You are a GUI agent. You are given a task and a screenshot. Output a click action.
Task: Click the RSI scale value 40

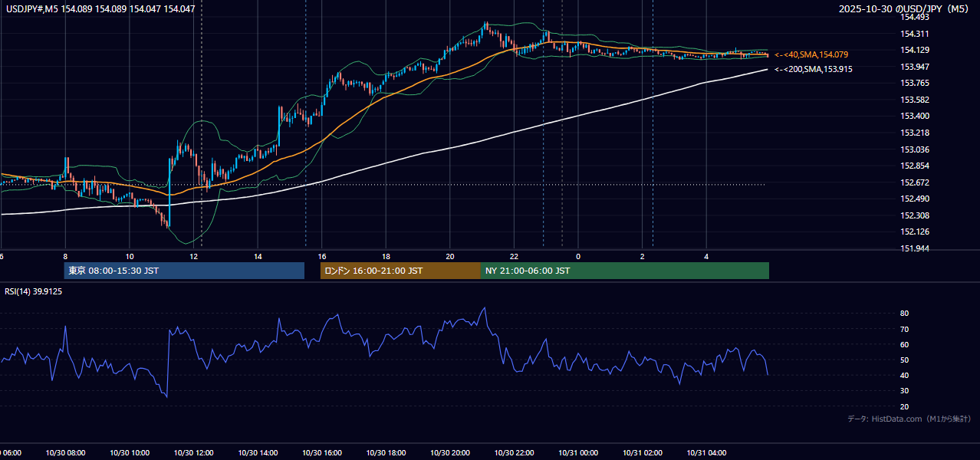pos(904,375)
